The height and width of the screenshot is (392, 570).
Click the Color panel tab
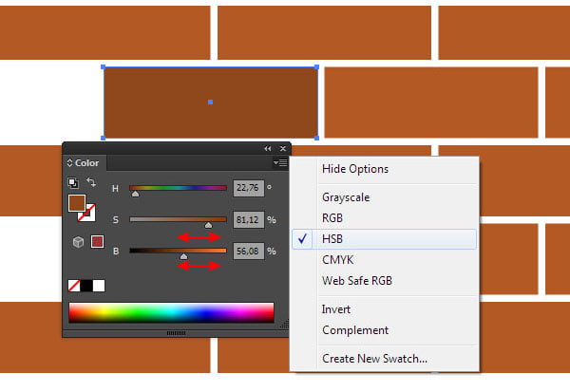(x=85, y=163)
